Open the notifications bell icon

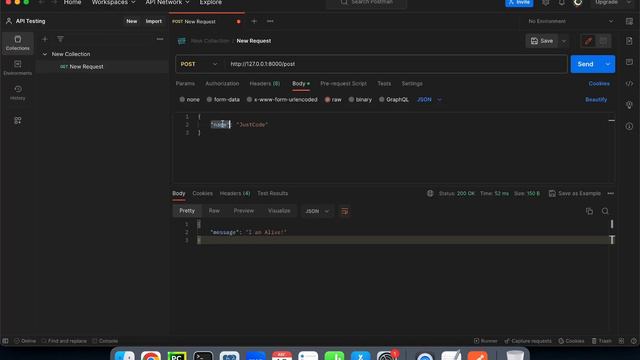(x=562, y=3)
